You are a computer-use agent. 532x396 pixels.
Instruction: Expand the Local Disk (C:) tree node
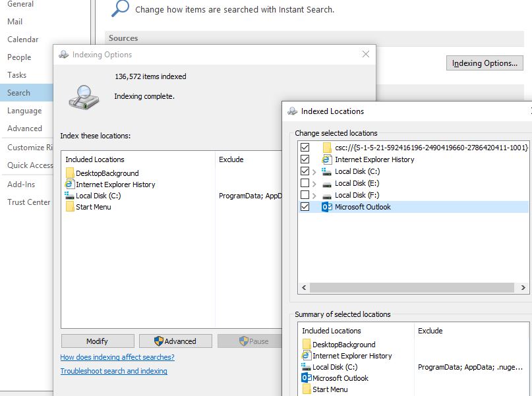314,171
